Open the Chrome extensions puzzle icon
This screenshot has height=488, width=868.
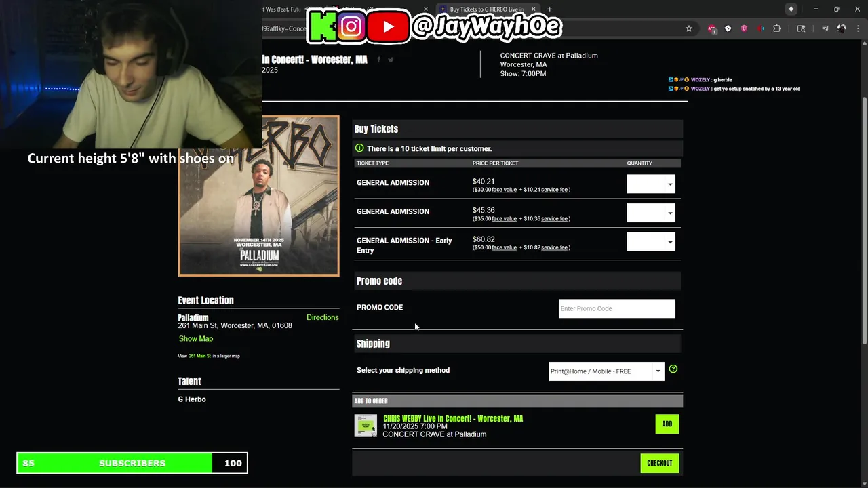[x=777, y=28]
